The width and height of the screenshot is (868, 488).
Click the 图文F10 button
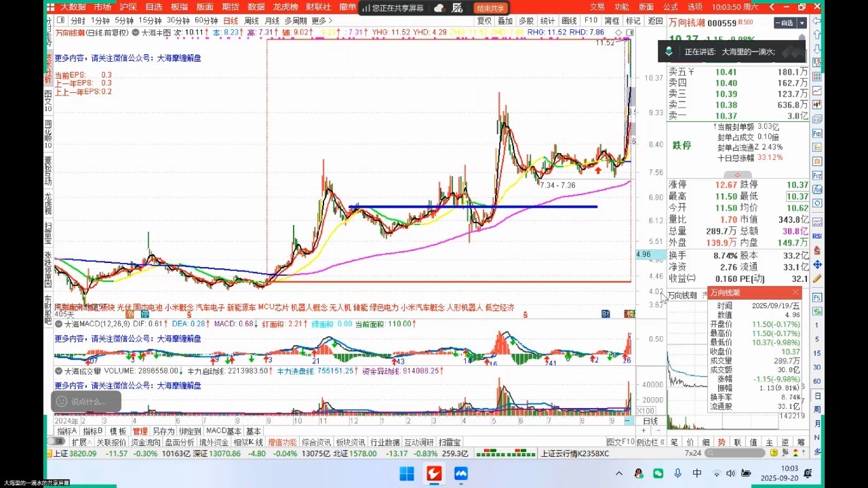coord(620,442)
